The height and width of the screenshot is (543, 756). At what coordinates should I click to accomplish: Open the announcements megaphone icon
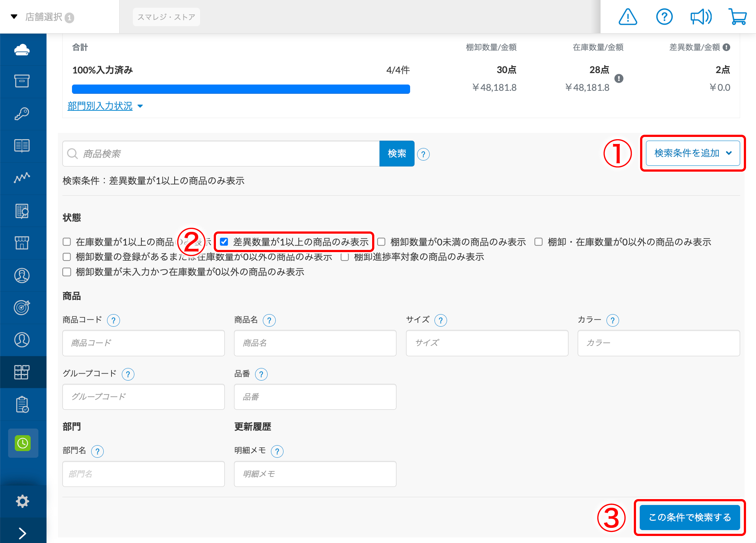coord(701,16)
